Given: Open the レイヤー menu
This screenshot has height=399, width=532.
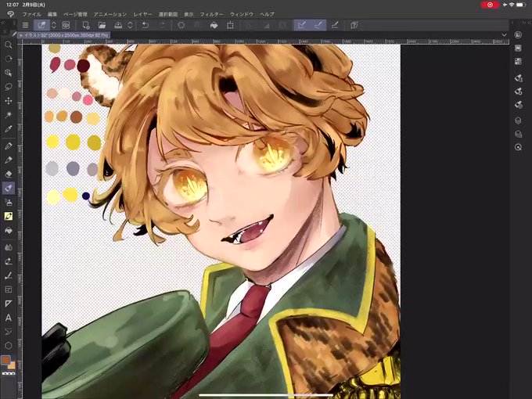Looking at the screenshot, I should [x=142, y=14].
